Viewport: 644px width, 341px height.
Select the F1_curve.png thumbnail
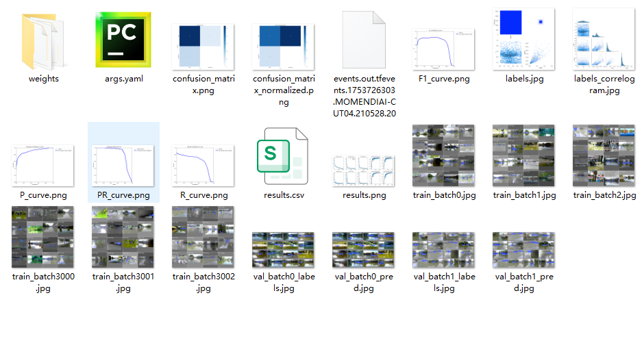[x=443, y=49]
